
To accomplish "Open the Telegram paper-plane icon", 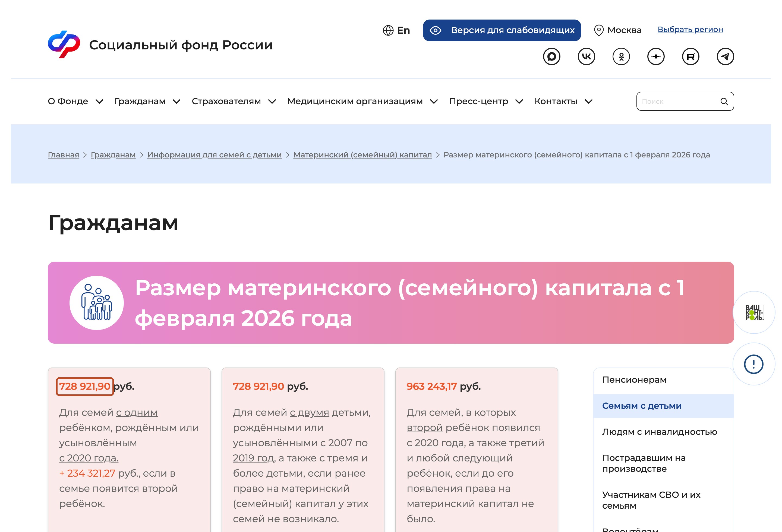I will [x=725, y=56].
